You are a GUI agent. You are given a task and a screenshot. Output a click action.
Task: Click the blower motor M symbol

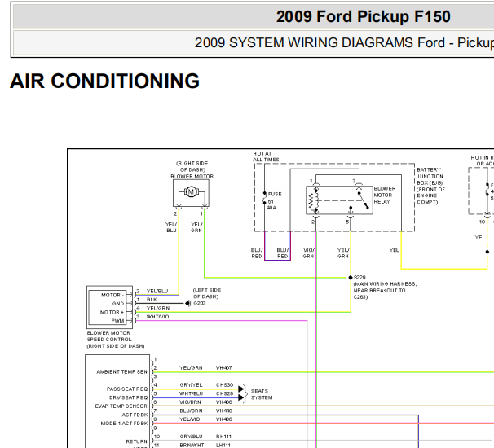pyautogui.click(x=191, y=191)
